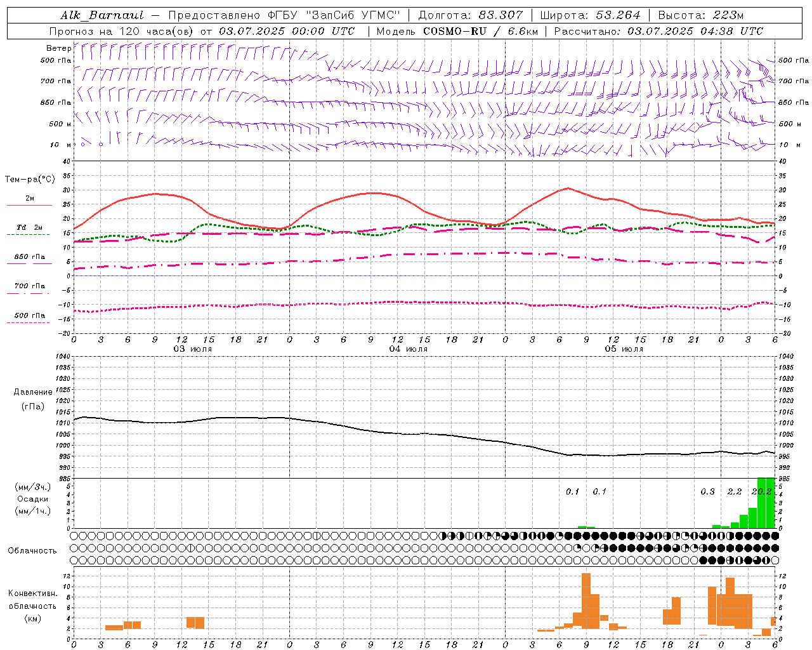The height and width of the screenshot is (650, 812).
Task: Select the Прогноз на 120 часа(ов) text
Action: pyautogui.click(x=122, y=31)
